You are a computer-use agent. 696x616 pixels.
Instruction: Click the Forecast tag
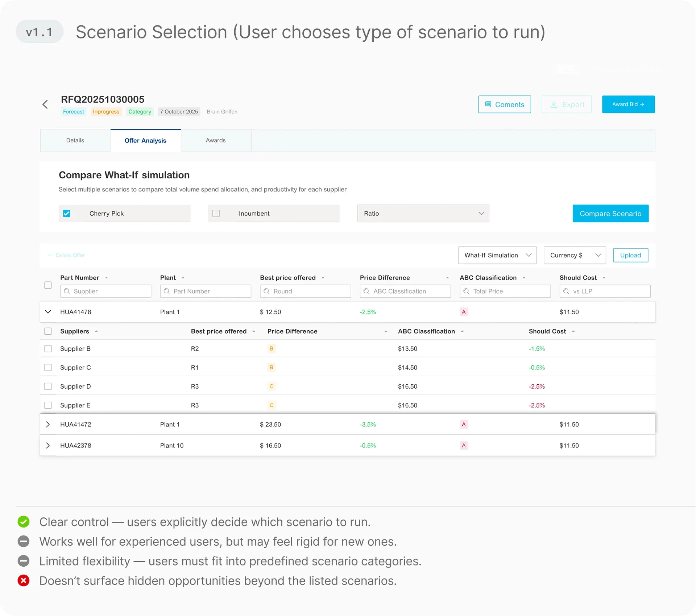pyautogui.click(x=74, y=112)
